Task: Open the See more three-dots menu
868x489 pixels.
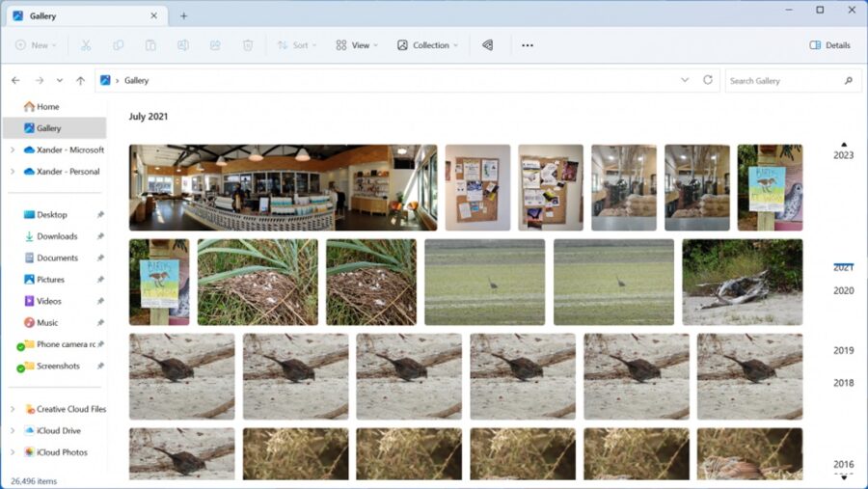Action: click(527, 45)
